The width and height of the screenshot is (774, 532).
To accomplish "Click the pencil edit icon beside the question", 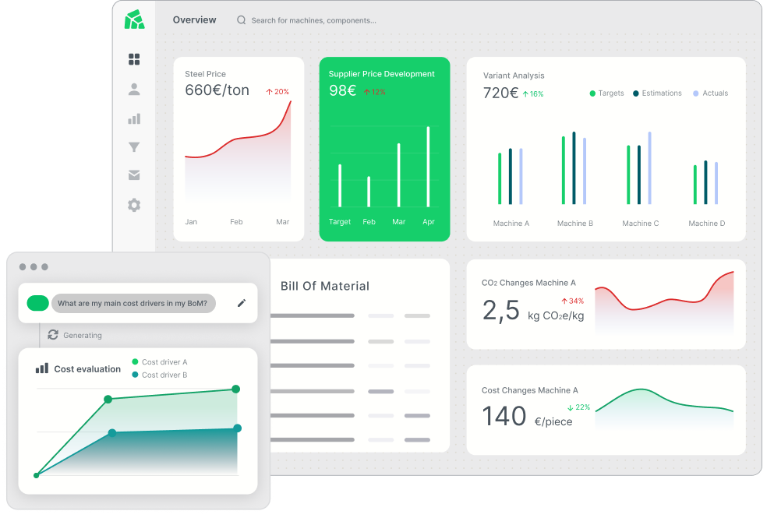I will 242,303.
